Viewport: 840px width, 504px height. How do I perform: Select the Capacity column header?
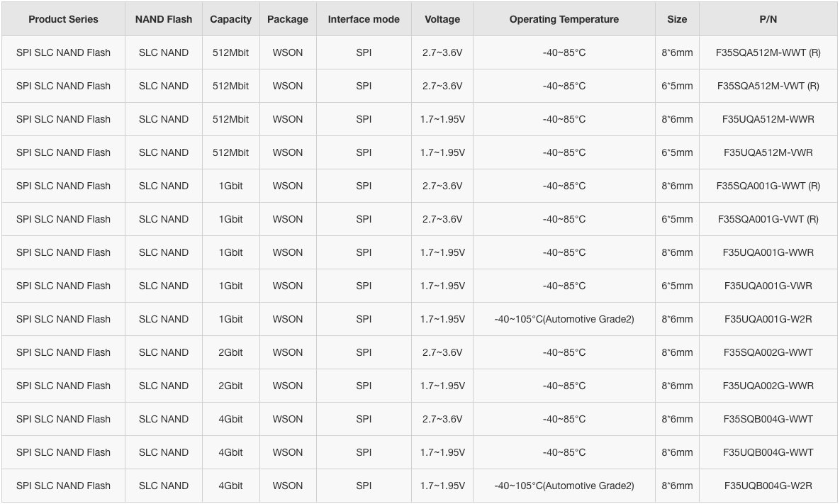[x=231, y=19]
